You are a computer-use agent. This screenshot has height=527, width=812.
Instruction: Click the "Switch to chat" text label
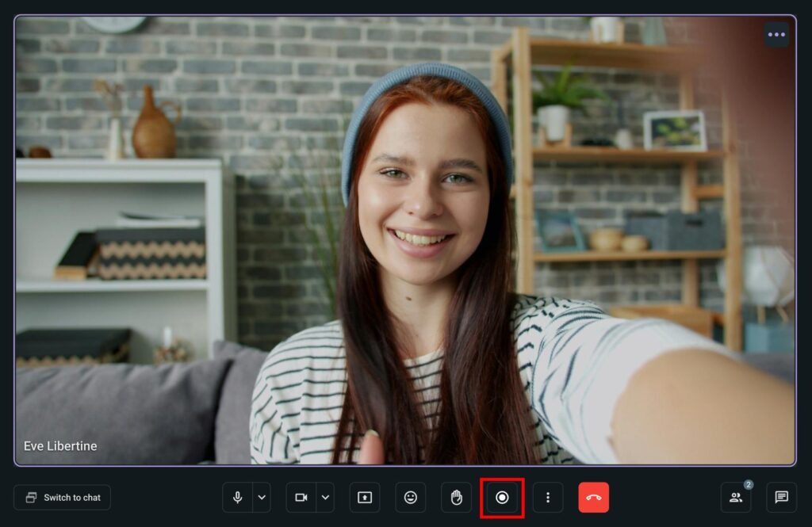coord(72,498)
